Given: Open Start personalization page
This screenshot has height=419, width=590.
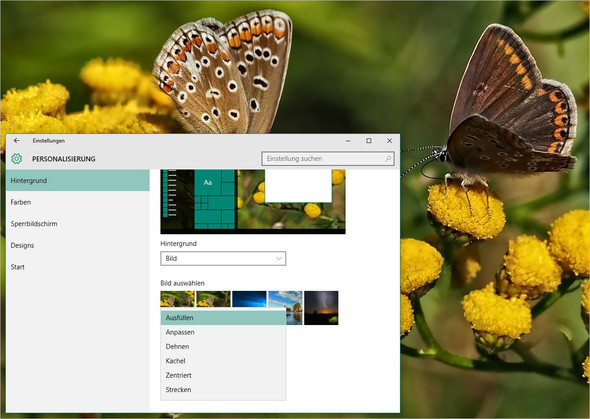Looking at the screenshot, I should 78,267.
